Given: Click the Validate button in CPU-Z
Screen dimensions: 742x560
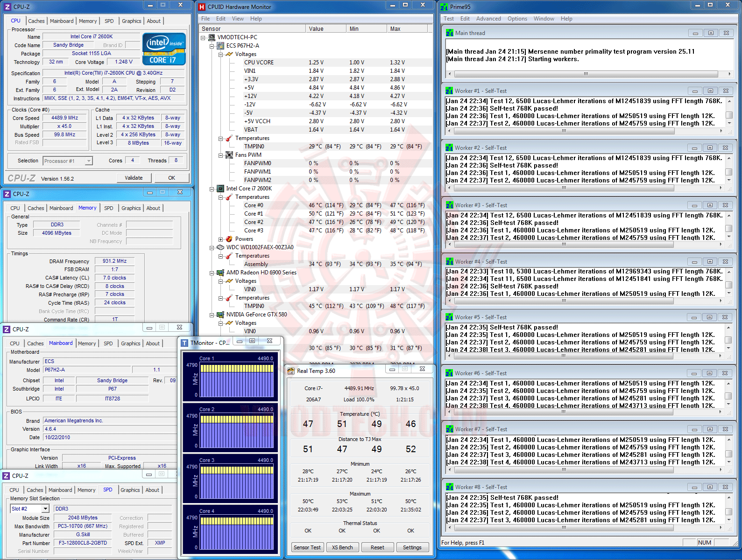Looking at the screenshot, I should [x=134, y=178].
